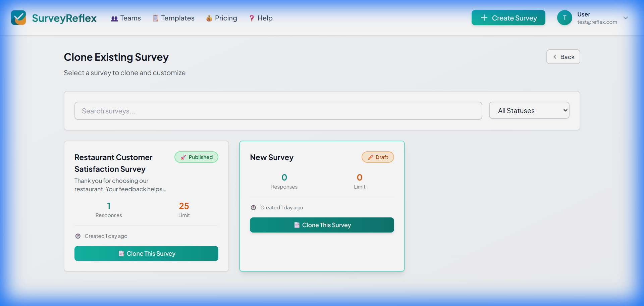Click the rocket icon in the Published badge
Image resolution: width=644 pixels, height=306 pixels.
pyautogui.click(x=183, y=157)
